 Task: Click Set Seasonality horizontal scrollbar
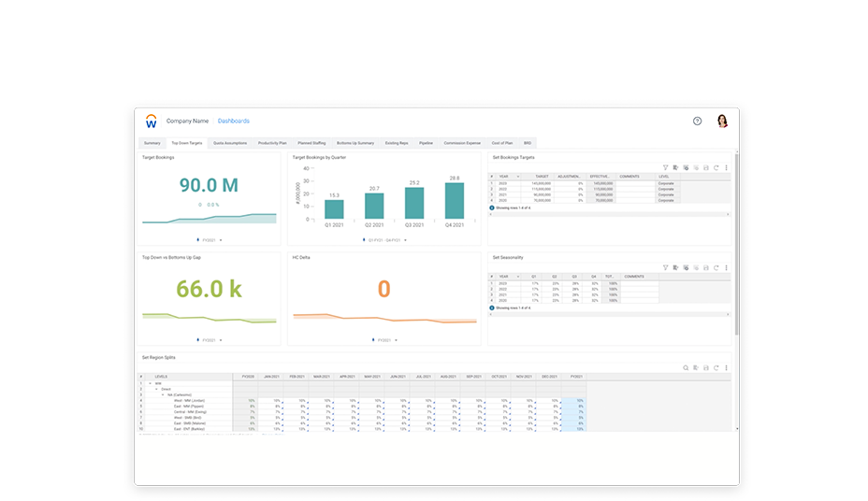pyautogui.click(x=609, y=314)
